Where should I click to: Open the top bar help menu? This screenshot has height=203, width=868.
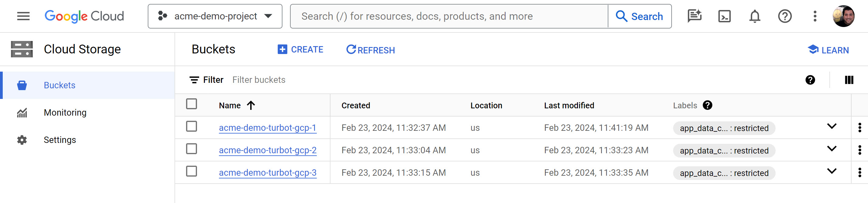pos(785,16)
